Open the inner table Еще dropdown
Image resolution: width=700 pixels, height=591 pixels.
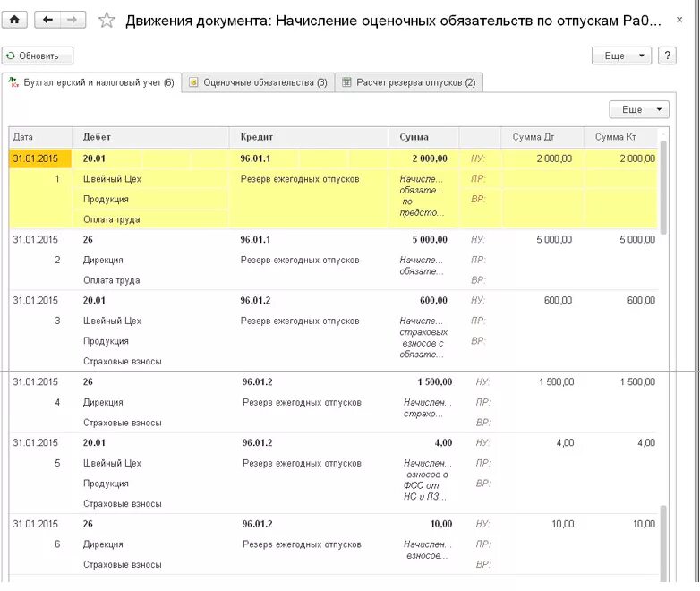(x=639, y=109)
